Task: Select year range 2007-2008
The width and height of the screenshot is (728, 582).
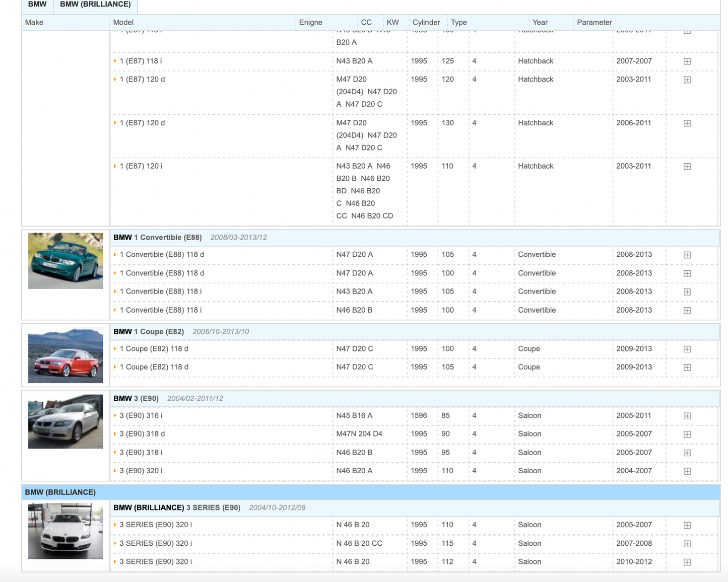Action: click(x=634, y=543)
